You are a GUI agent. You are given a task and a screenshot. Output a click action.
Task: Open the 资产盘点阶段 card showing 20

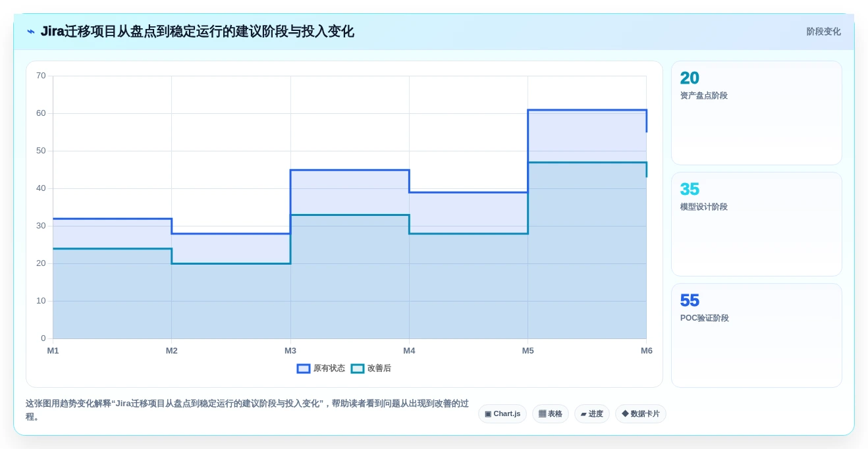click(x=757, y=113)
